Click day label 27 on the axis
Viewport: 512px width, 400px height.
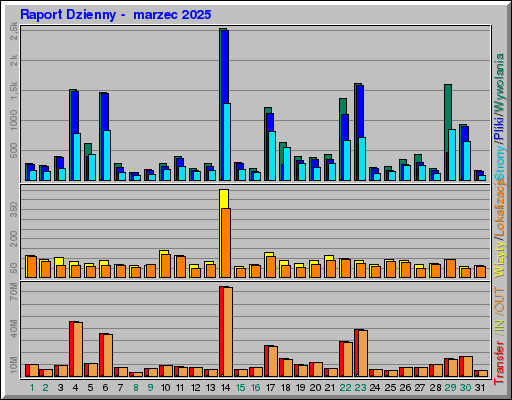(420, 388)
